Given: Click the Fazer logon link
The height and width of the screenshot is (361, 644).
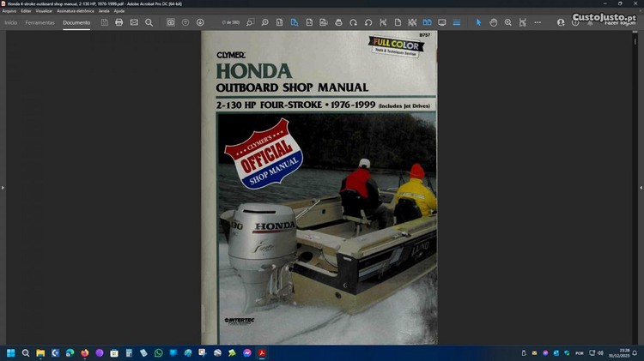Looking at the screenshot, I should (x=620, y=22).
